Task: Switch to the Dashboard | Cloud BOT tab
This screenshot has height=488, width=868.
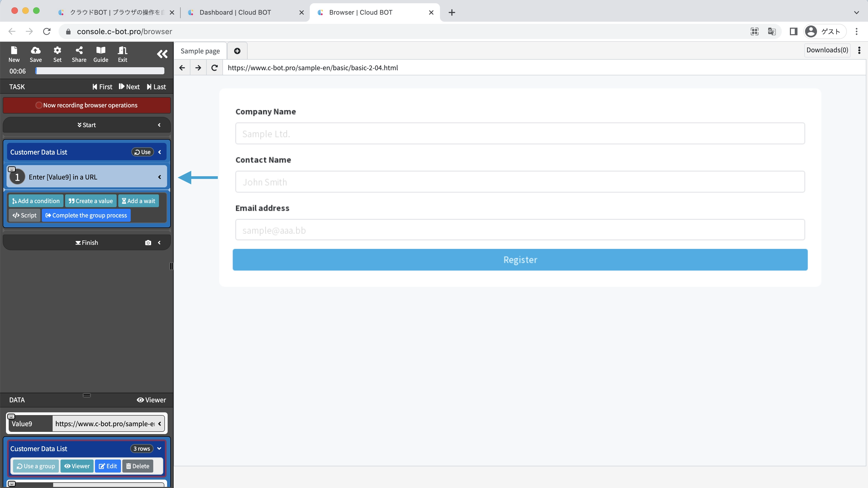Action: pyautogui.click(x=235, y=12)
